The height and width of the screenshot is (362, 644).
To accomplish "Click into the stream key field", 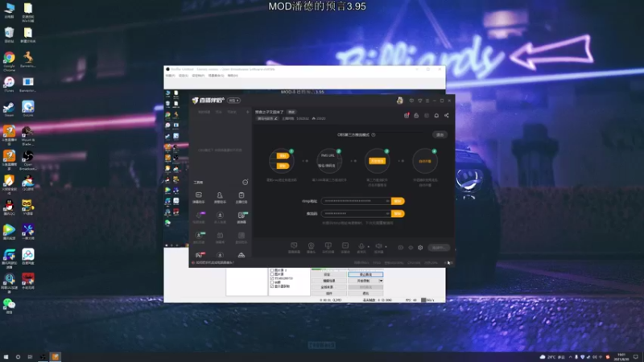I will click(x=354, y=214).
